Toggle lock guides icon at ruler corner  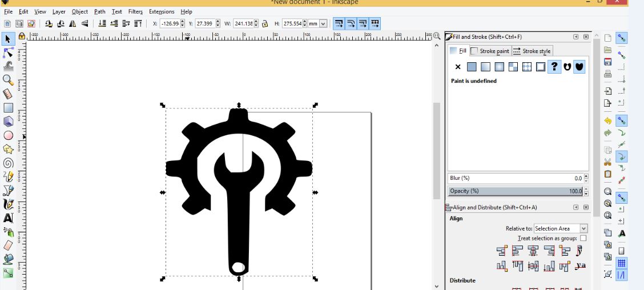[x=22, y=36]
